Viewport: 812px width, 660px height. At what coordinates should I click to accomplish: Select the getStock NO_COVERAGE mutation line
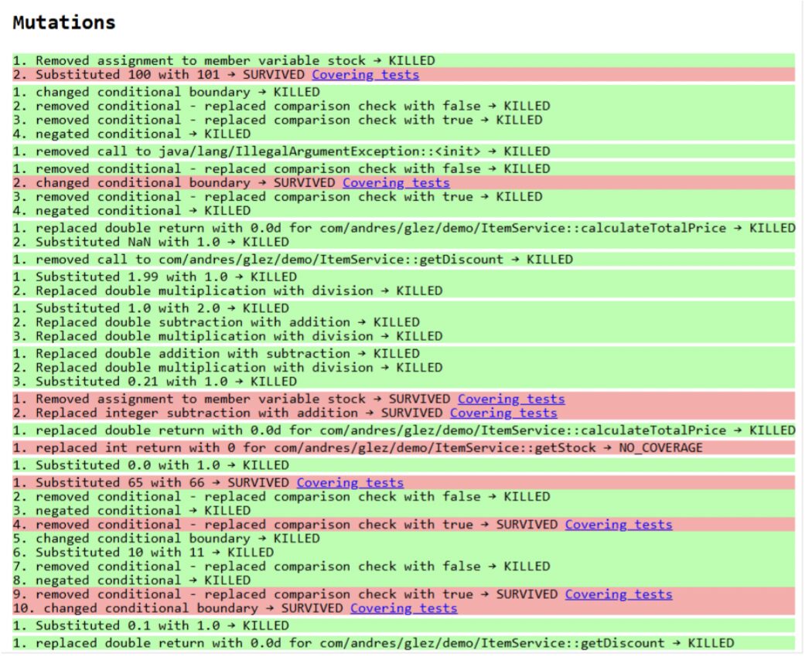tap(404, 448)
